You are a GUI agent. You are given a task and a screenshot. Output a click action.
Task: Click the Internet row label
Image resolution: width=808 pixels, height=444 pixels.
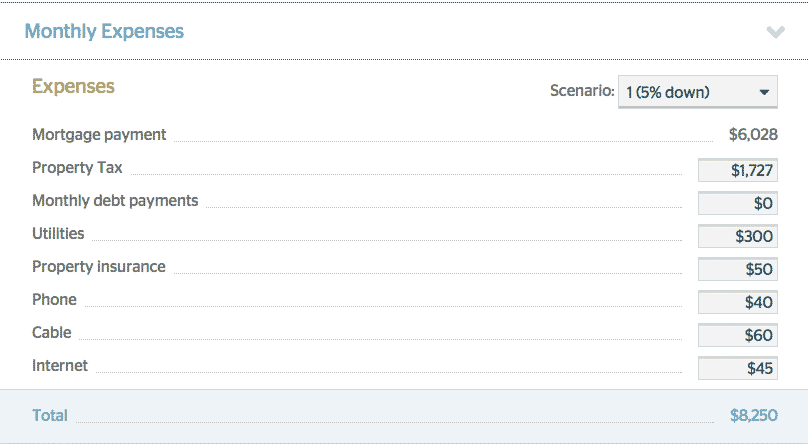[x=60, y=365]
